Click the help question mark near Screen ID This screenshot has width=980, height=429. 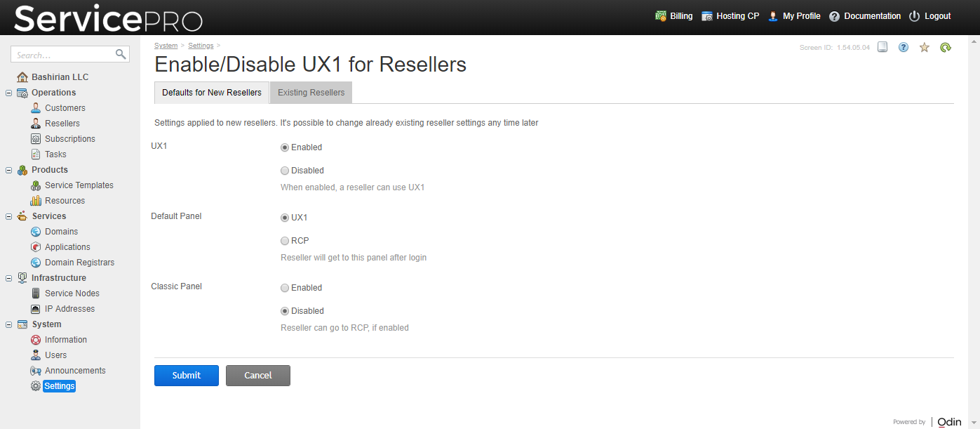click(904, 47)
